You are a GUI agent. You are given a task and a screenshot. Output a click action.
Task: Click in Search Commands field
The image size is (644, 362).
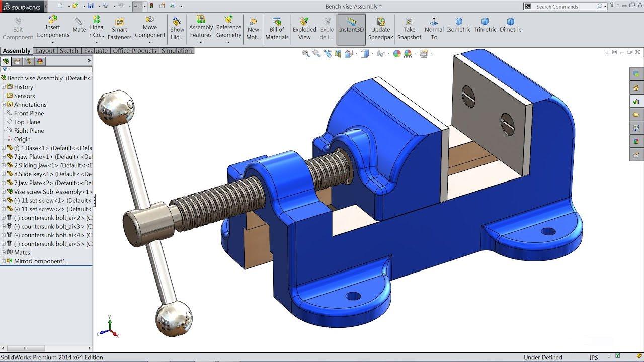565,6
